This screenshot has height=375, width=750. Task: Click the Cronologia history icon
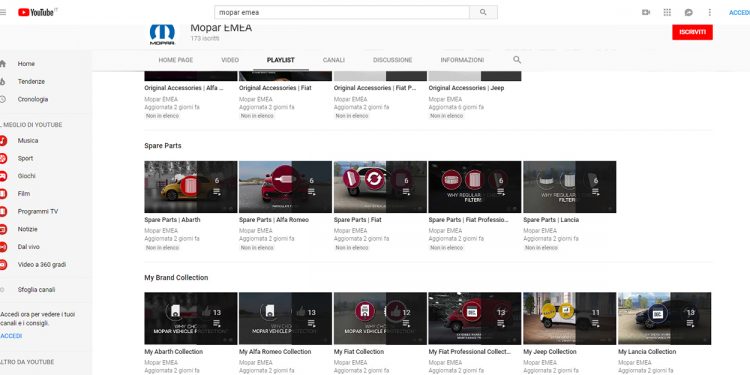[3, 99]
